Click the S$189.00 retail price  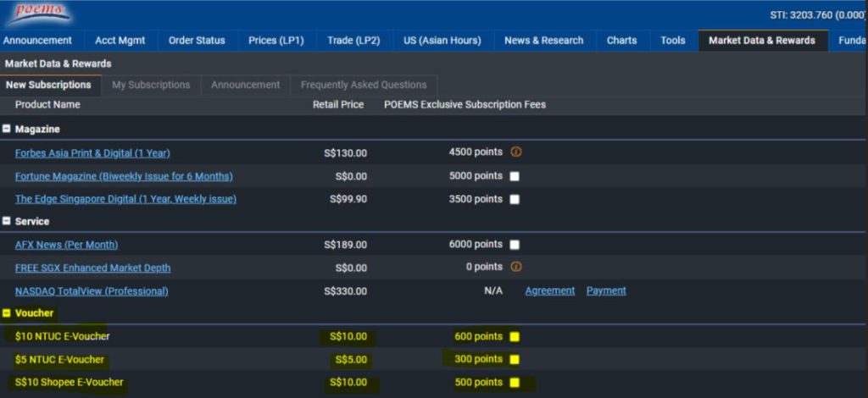click(x=346, y=245)
